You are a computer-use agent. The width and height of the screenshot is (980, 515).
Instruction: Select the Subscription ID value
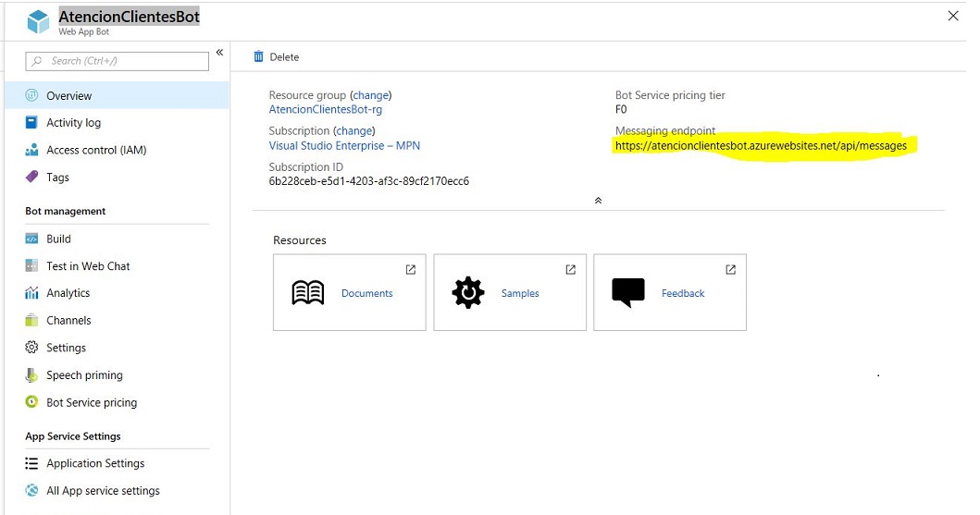coord(368,181)
